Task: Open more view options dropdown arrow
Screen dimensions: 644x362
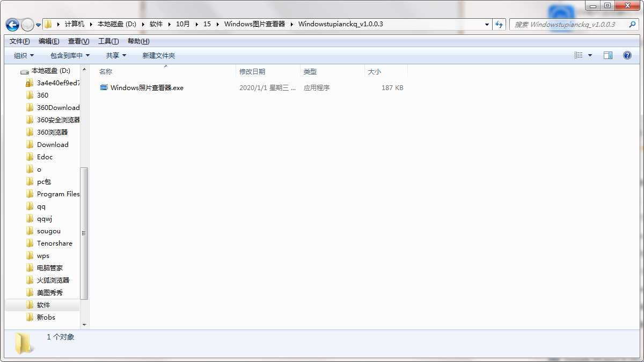Action: click(590, 55)
